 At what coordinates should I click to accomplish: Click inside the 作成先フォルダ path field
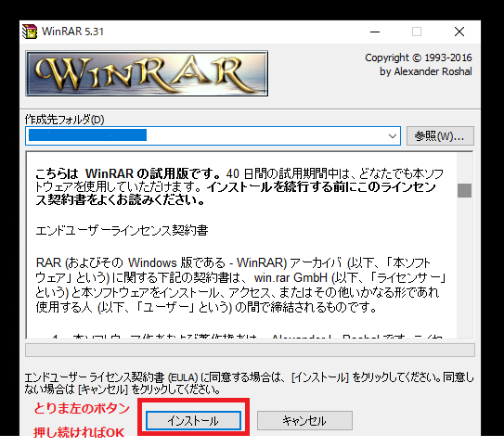[x=213, y=135]
